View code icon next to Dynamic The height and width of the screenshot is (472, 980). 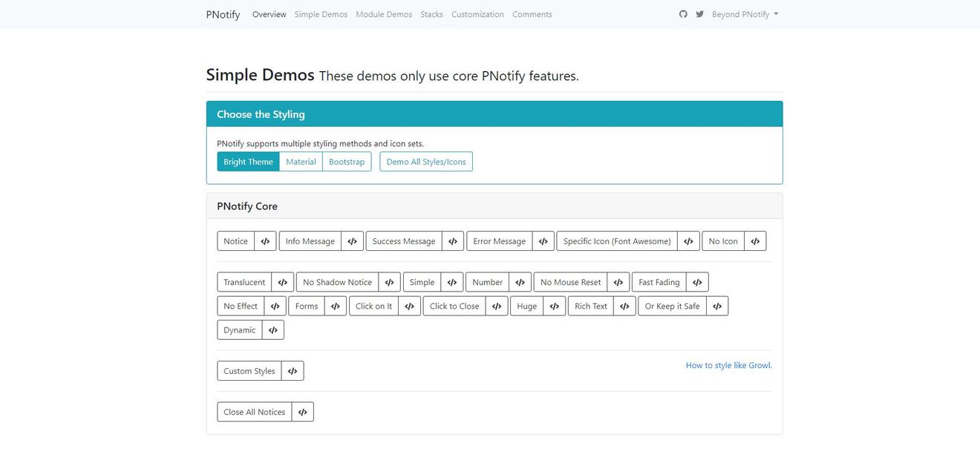coord(272,330)
